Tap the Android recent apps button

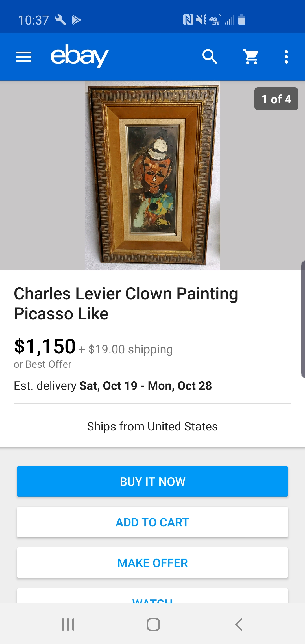68,624
